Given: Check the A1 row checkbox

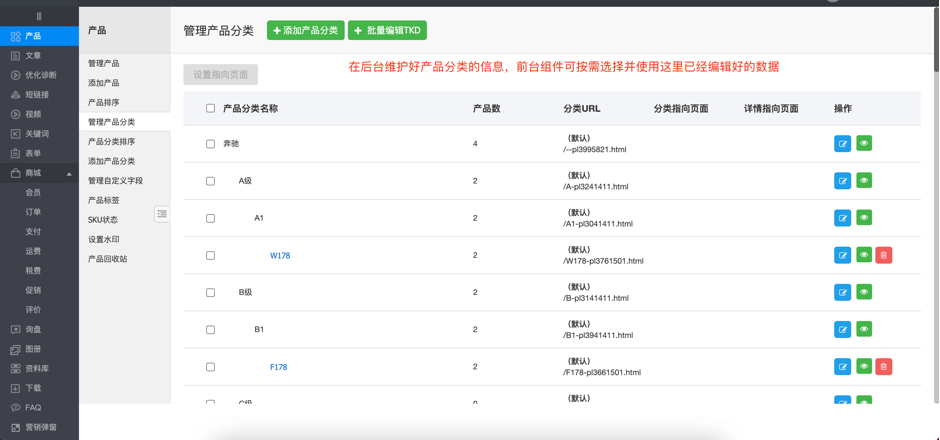Looking at the screenshot, I should 210,218.
